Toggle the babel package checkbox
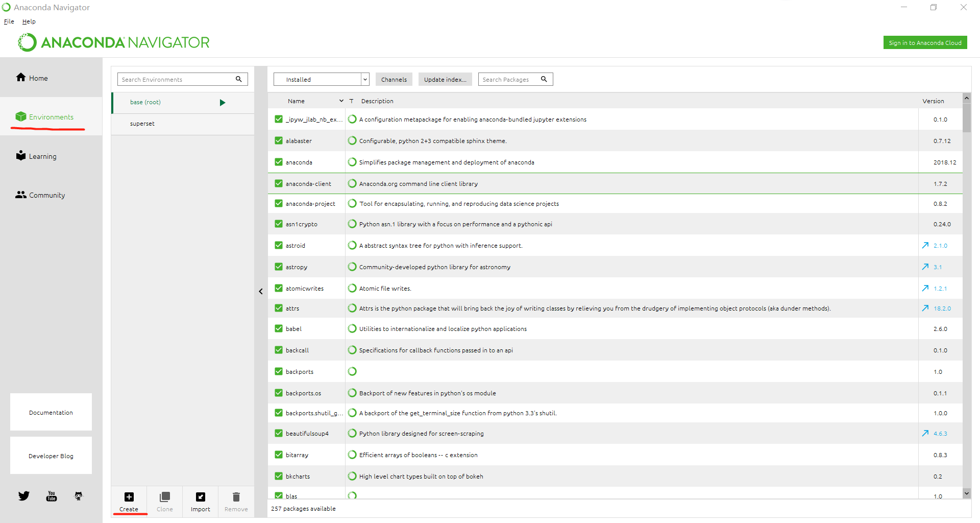Viewport: 980px width, 523px height. [x=279, y=328]
